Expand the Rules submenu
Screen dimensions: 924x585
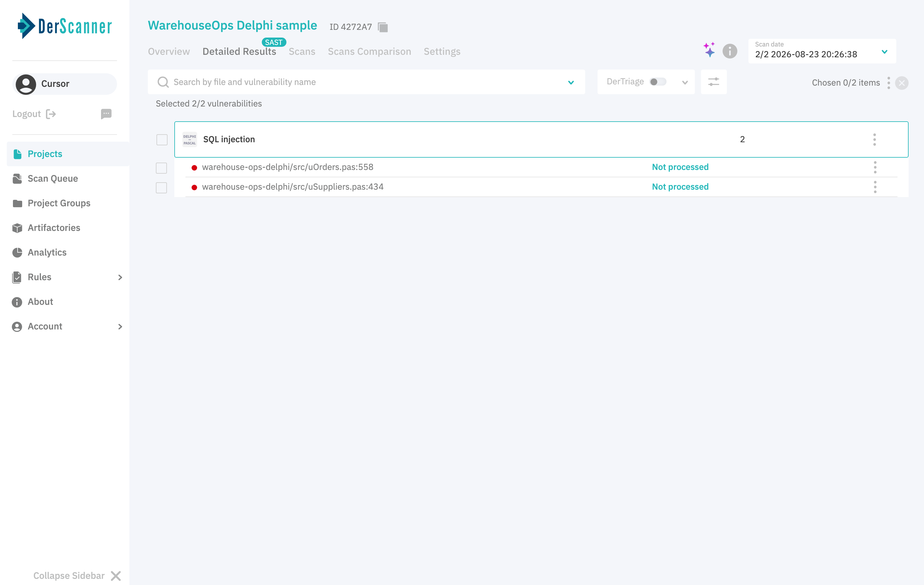120,277
